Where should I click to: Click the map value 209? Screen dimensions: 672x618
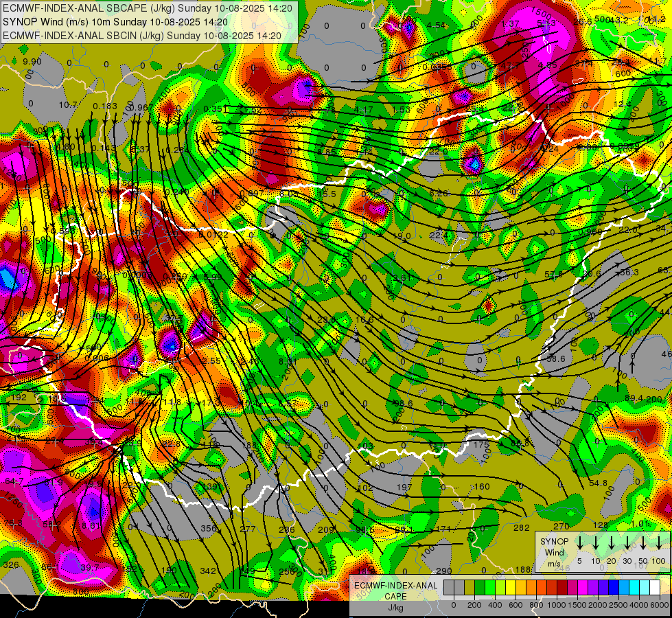pyautogui.click(x=326, y=530)
